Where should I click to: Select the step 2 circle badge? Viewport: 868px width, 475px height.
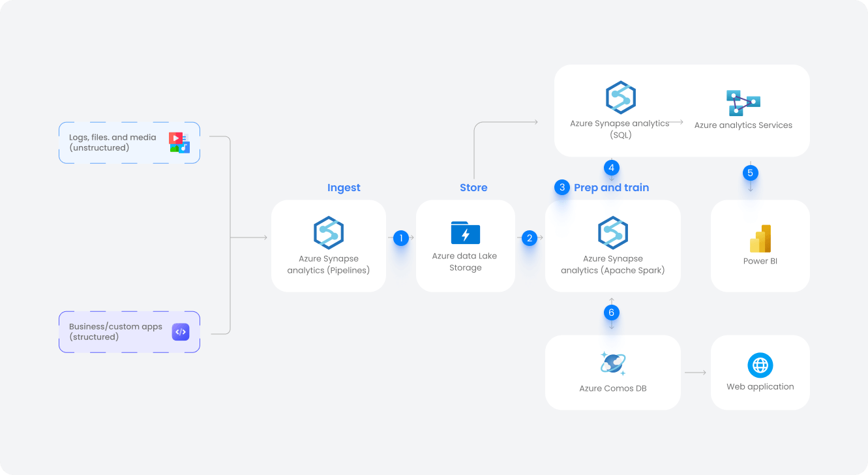(530, 238)
